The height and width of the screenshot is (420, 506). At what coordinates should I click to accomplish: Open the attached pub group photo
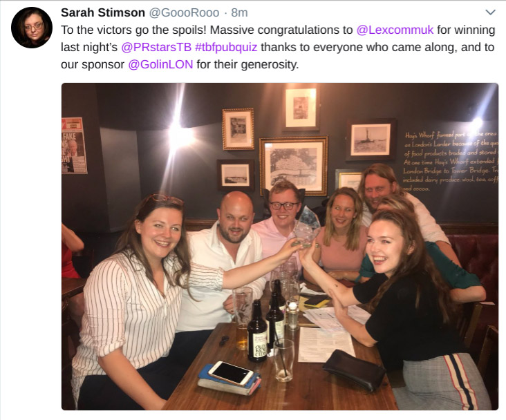pyautogui.click(x=280, y=247)
